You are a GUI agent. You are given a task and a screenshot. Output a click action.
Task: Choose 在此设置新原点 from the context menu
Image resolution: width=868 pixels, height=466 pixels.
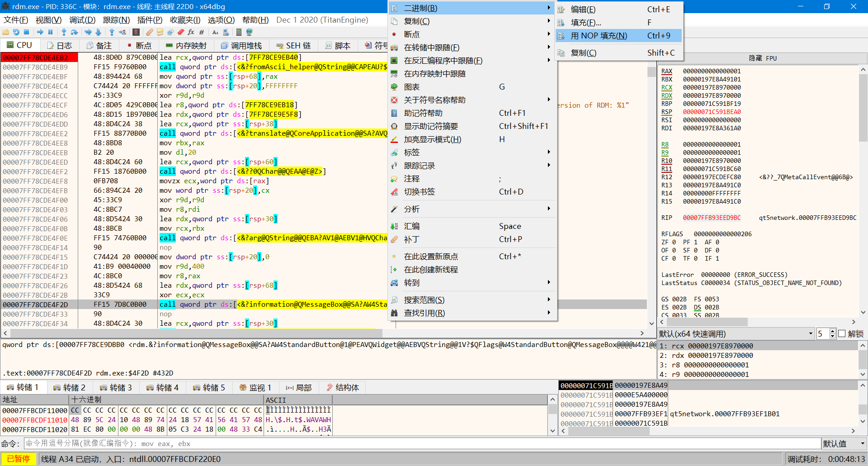coord(472,257)
